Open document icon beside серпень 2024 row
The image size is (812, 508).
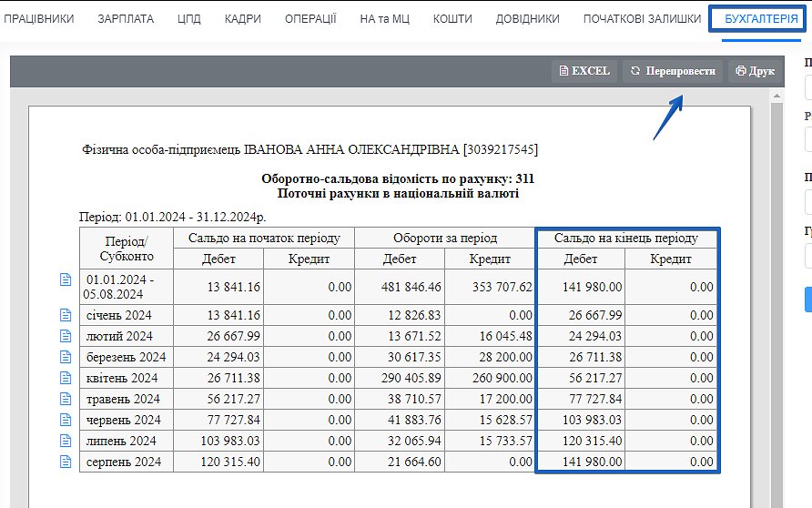pos(65,462)
